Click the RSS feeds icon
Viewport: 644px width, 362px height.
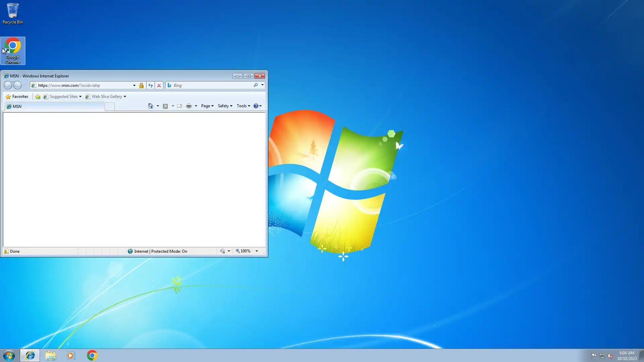165,106
